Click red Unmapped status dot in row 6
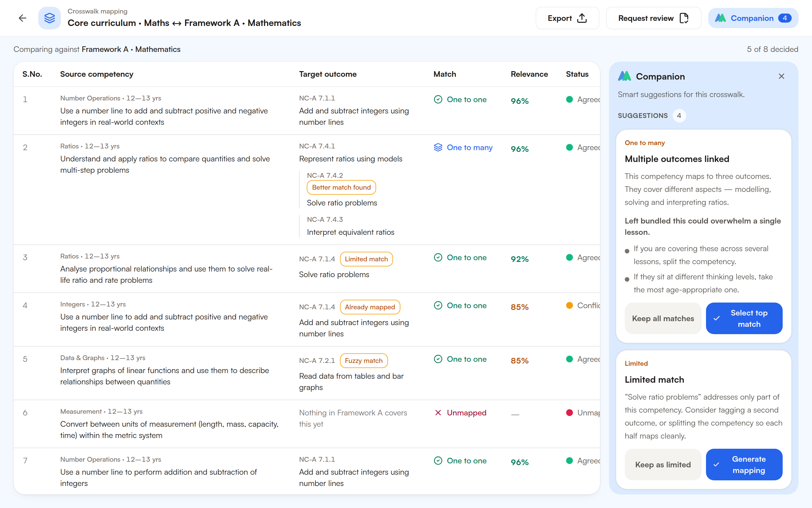The height and width of the screenshot is (508, 812). tap(570, 413)
